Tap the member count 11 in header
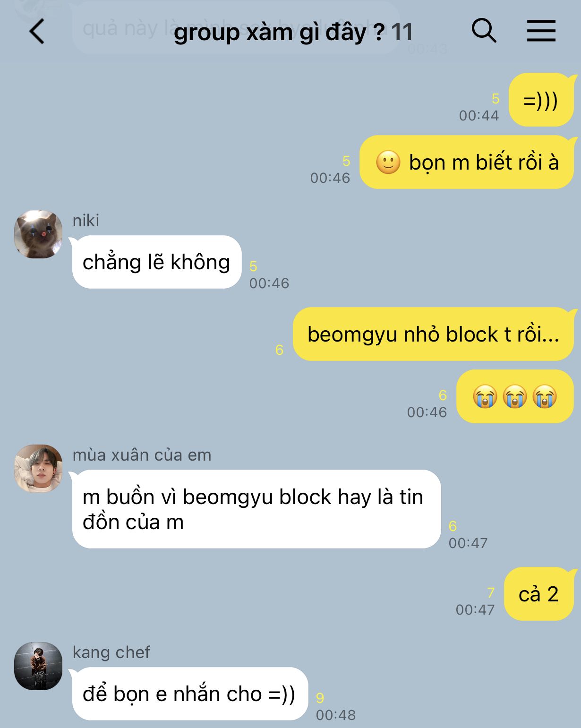The image size is (581, 728). click(x=402, y=33)
